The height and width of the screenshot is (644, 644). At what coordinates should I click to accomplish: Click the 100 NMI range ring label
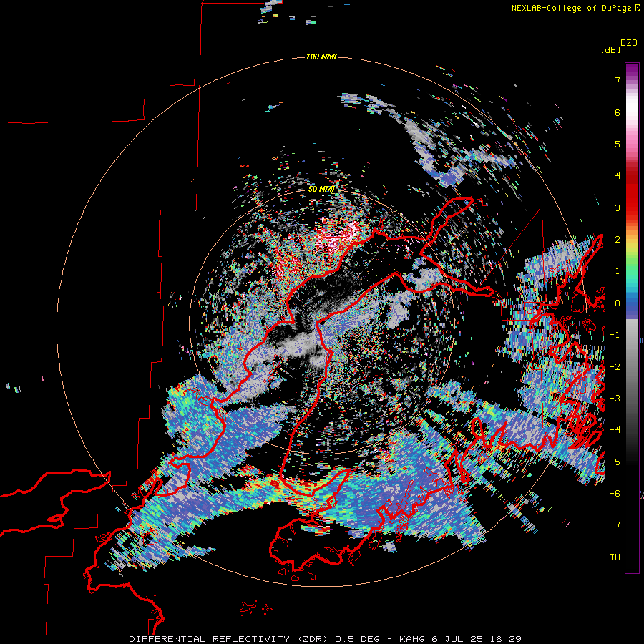(321, 57)
